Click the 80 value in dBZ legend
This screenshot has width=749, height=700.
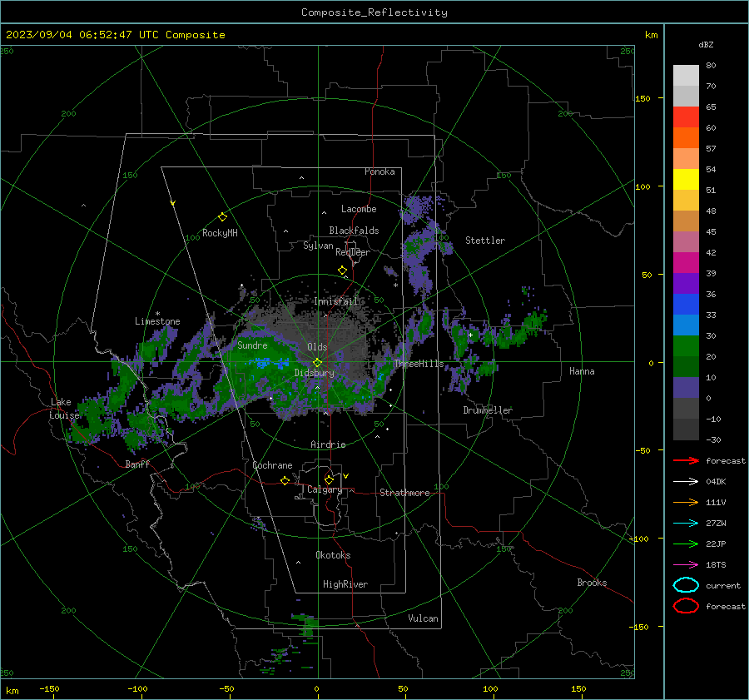coord(711,66)
